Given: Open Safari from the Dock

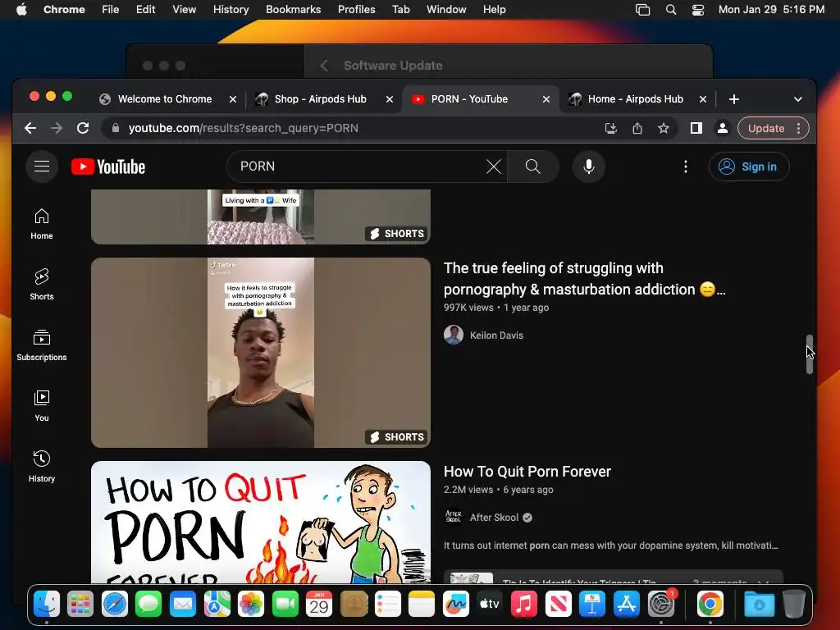Looking at the screenshot, I should 115,605.
